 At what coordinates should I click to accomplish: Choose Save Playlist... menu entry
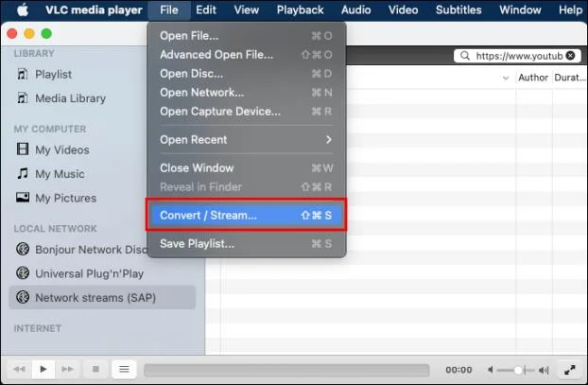pos(247,244)
